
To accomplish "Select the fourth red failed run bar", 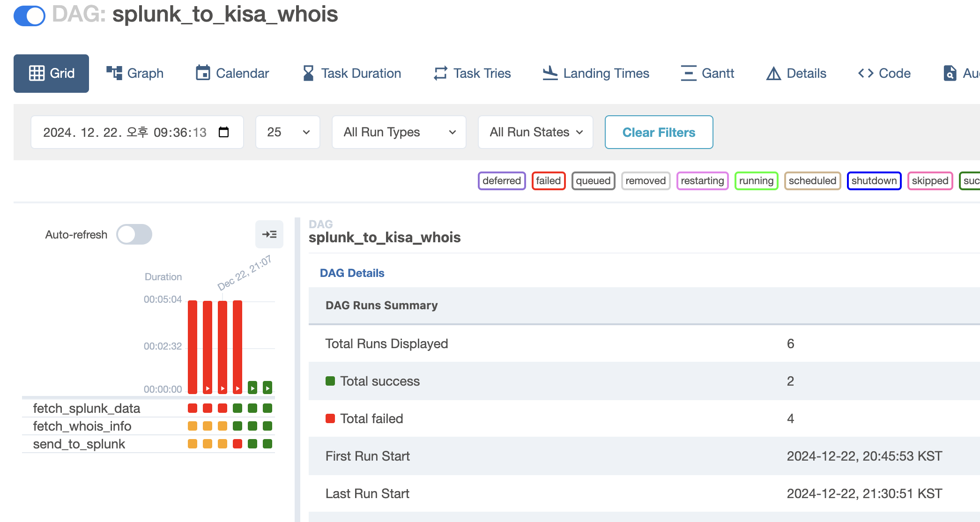I will 238,347.
